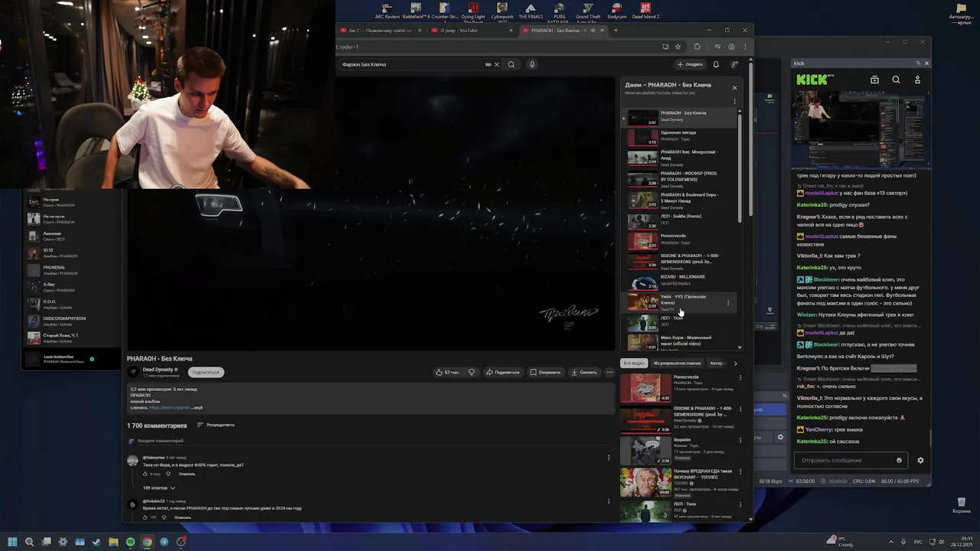Click the YouTube search magnifier button

coord(511,64)
